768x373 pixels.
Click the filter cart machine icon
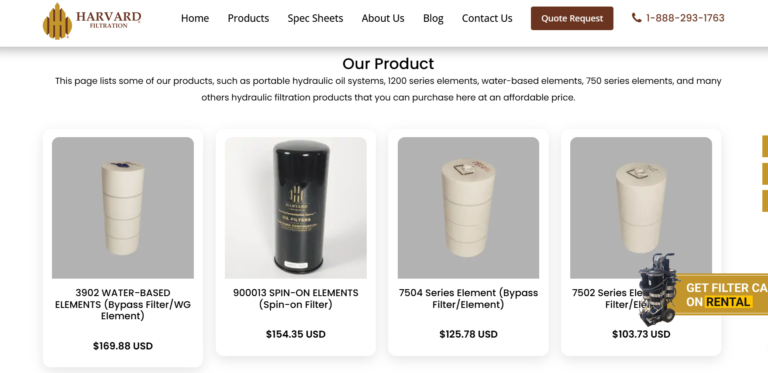pyautogui.click(x=660, y=289)
